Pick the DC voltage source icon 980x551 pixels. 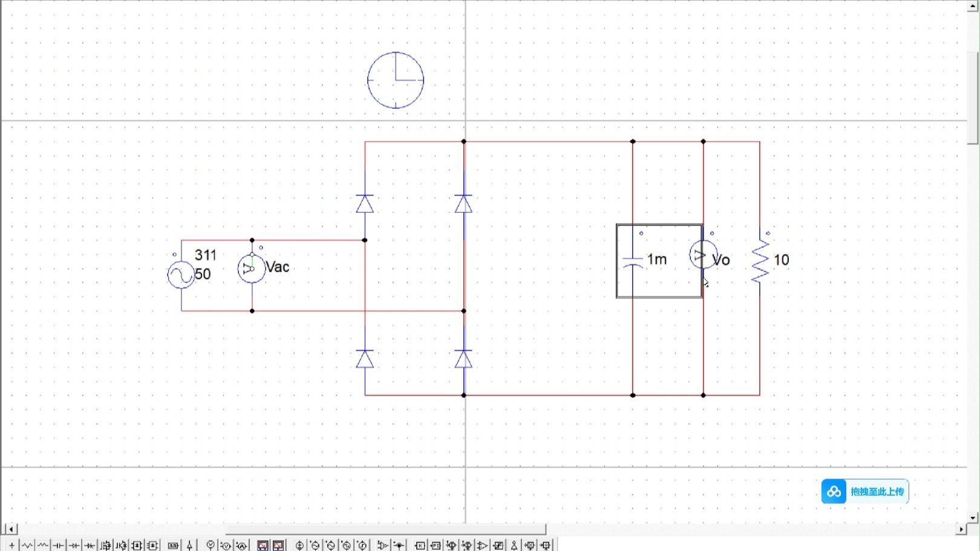tap(299, 545)
